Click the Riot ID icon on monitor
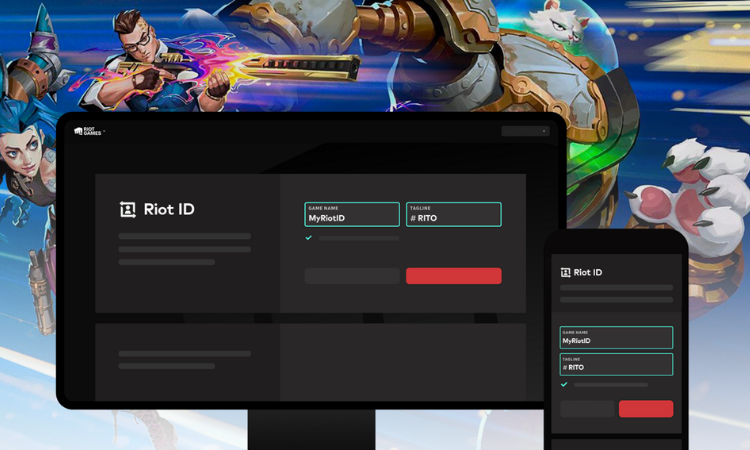This screenshot has height=450, width=750. click(x=128, y=209)
